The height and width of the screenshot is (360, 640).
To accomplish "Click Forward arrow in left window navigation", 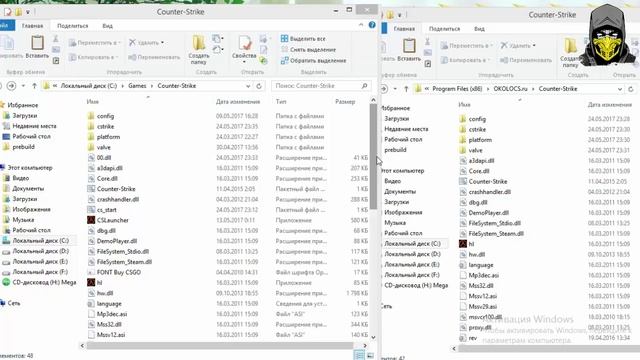I will pos(11,86).
